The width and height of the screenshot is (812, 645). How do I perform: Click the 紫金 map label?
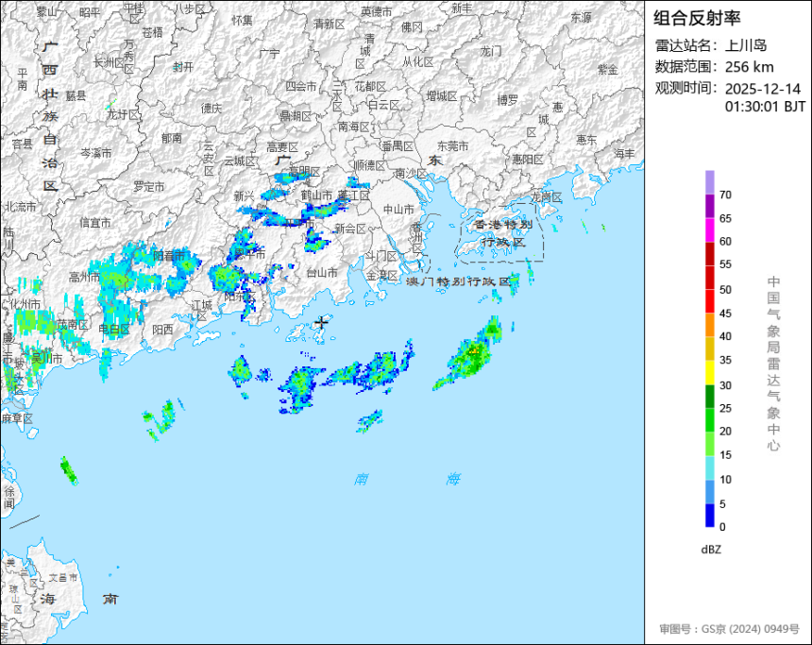coord(608,69)
